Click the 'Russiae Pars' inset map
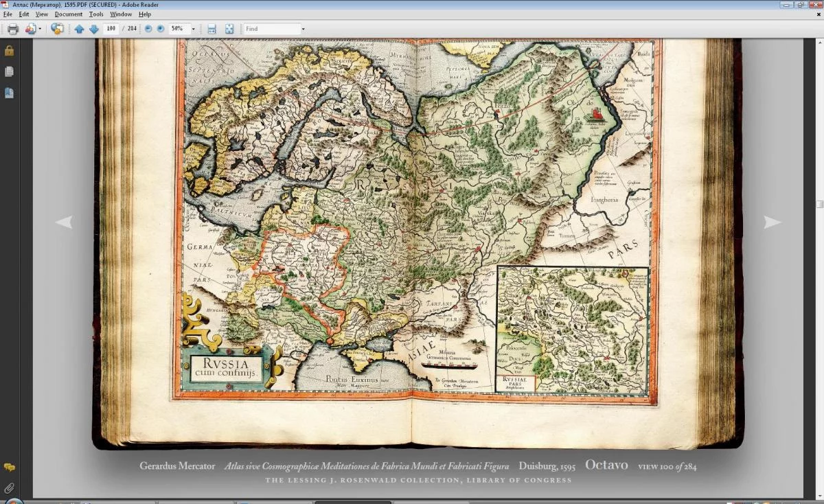The image size is (824, 504). pyautogui.click(x=572, y=331)
